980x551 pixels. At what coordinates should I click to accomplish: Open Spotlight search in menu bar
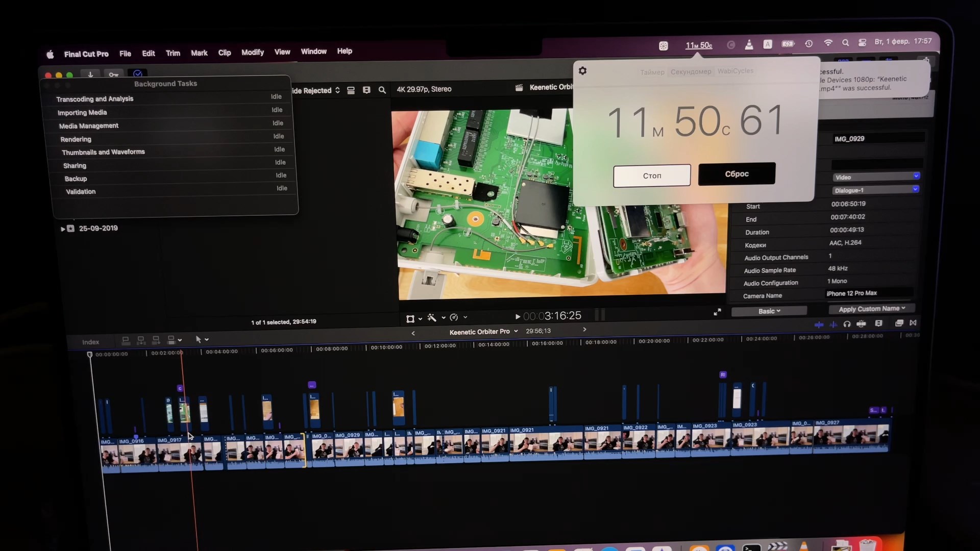(x=846, y=43)
